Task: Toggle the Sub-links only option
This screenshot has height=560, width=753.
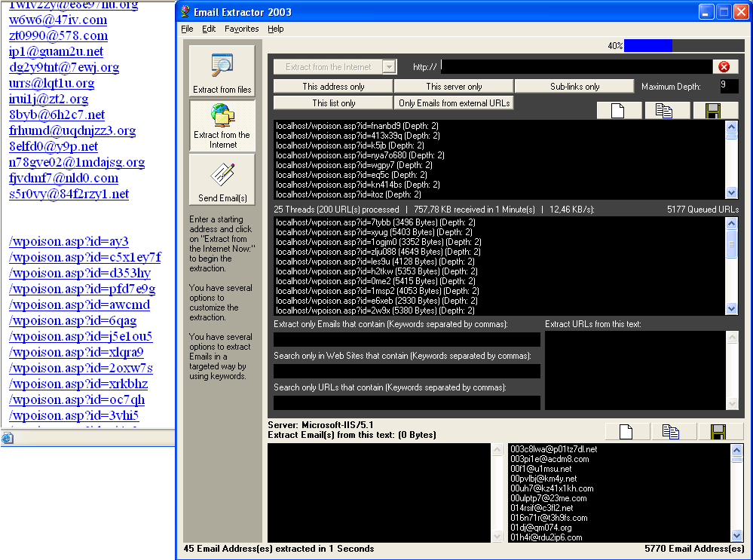Action: pos(574,87)
